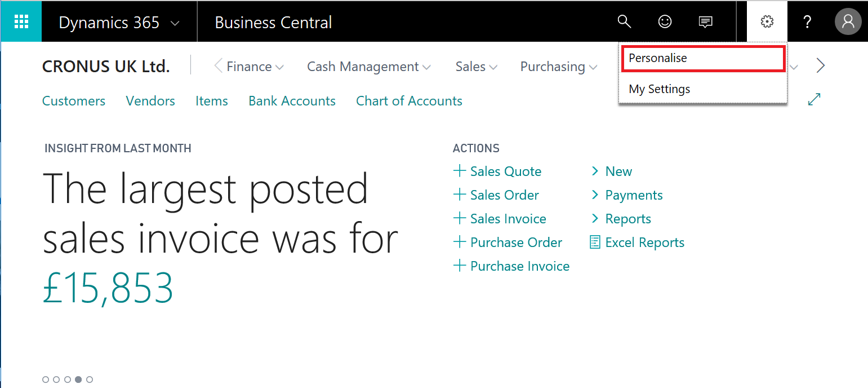
Task: Open the app launcher waffle icon
Action: click(x=21, y=21)
